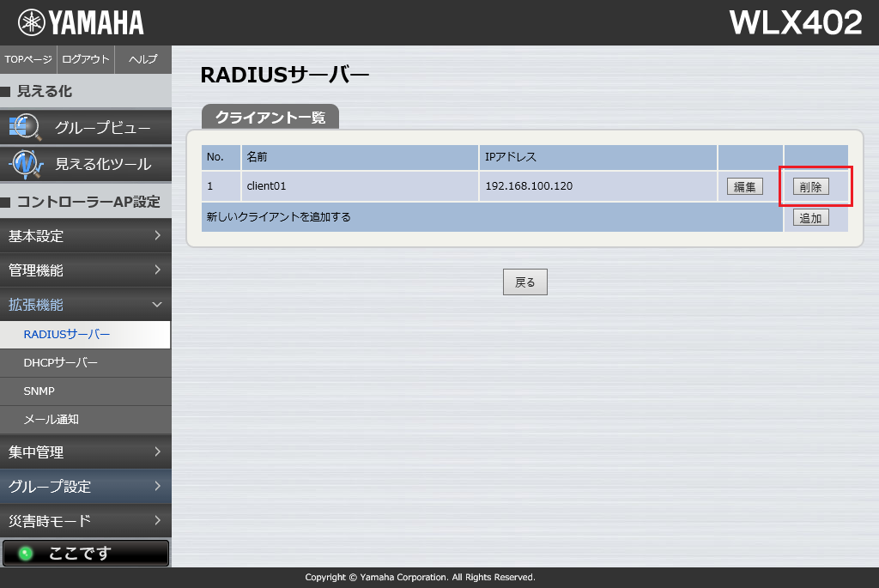Click the visualization tool waveform icon

(26, 163)
